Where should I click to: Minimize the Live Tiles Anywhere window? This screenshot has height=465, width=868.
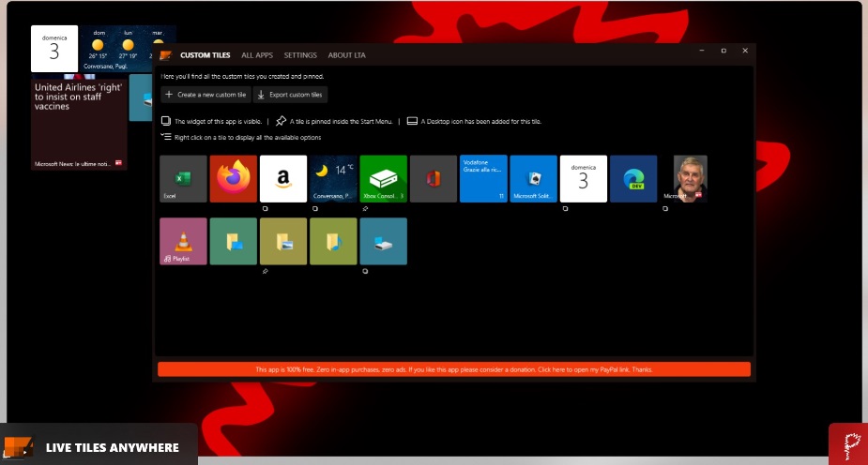pos(702,51)
